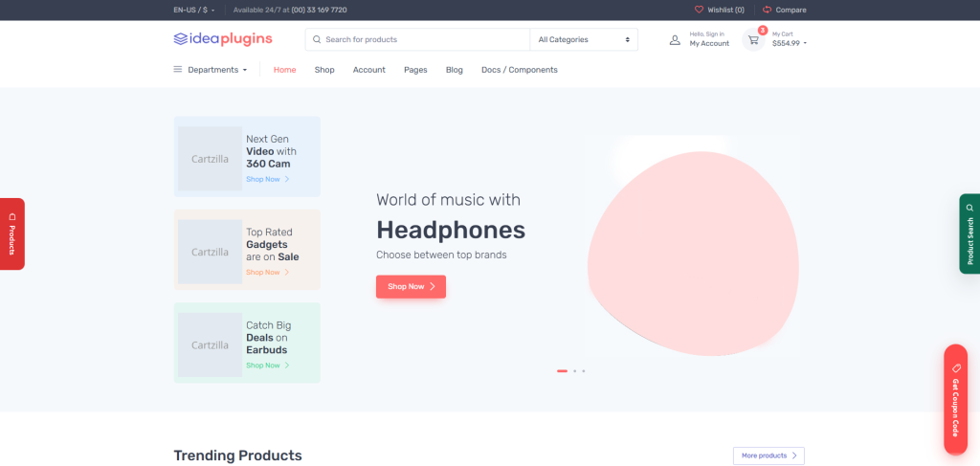Image resolution: width=980 pixels, height=466 pixels.
Task: Click the search magnifier icon in product search
Action: click(x=317, y=39)
